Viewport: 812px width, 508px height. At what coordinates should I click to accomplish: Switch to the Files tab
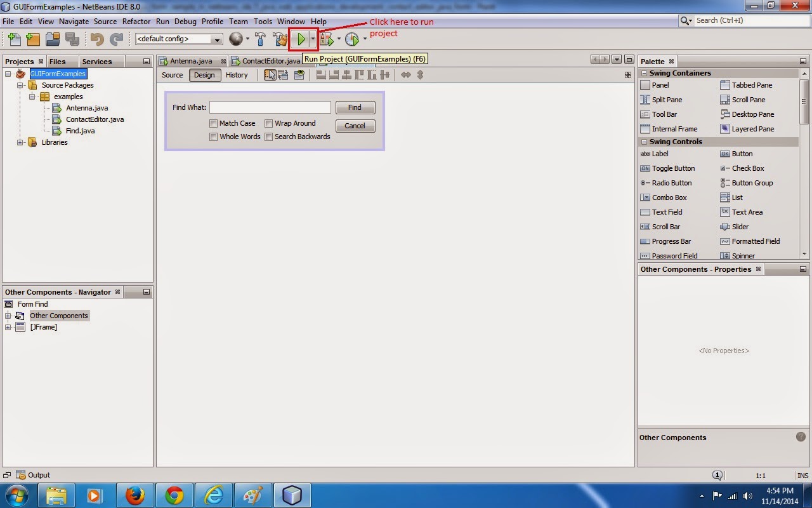(x=57, y=62)
